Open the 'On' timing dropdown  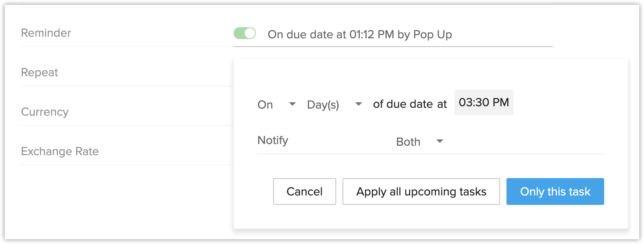pyautogui.click(x=276, y=105)
